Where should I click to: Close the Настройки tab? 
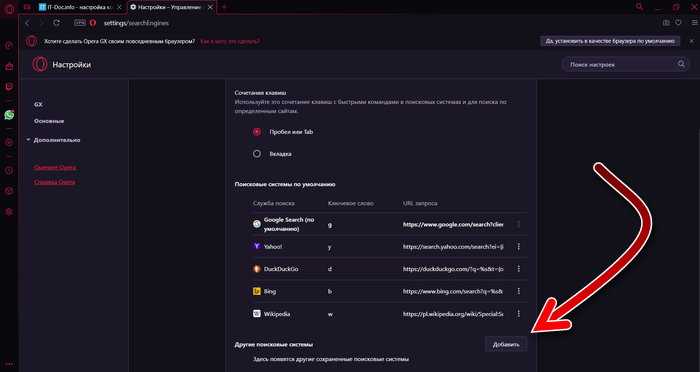pyautogui.click(x=211, y=7)
